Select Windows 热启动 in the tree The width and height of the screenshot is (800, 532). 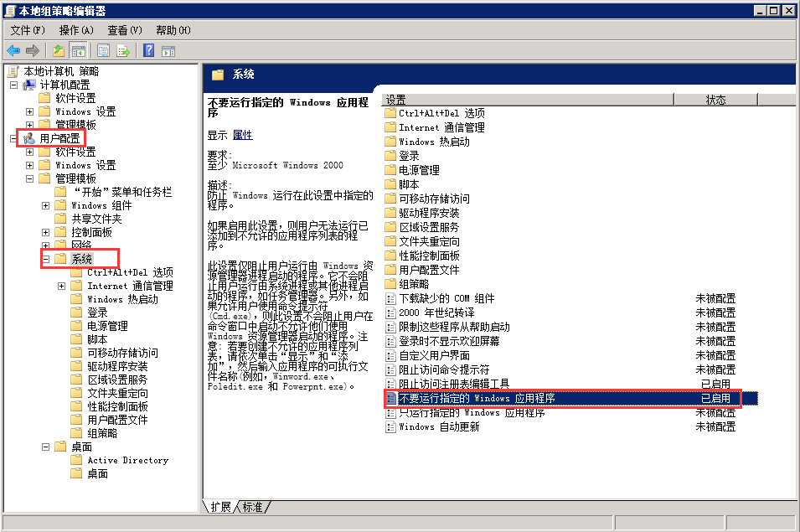[123, 299]
